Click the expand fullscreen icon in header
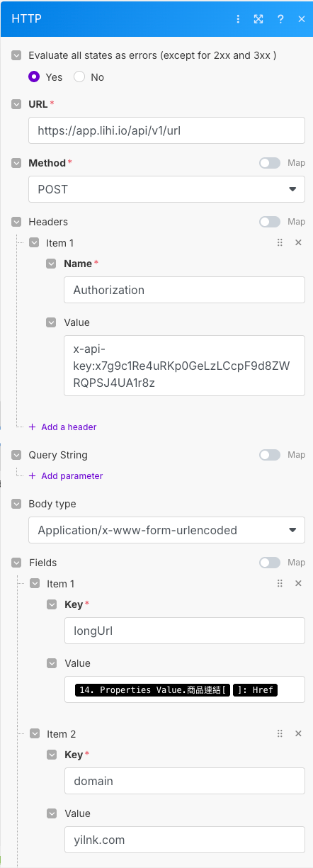The width and height of the screenshot is (313, 868). (258, 19)
